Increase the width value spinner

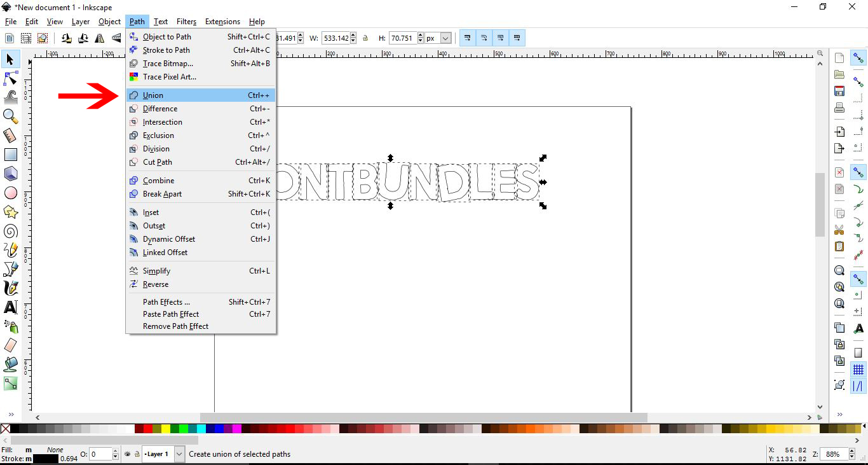tap(354, 35)
